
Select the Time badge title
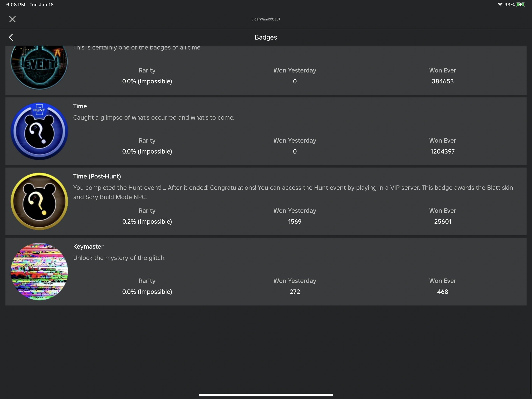point(80,106)
